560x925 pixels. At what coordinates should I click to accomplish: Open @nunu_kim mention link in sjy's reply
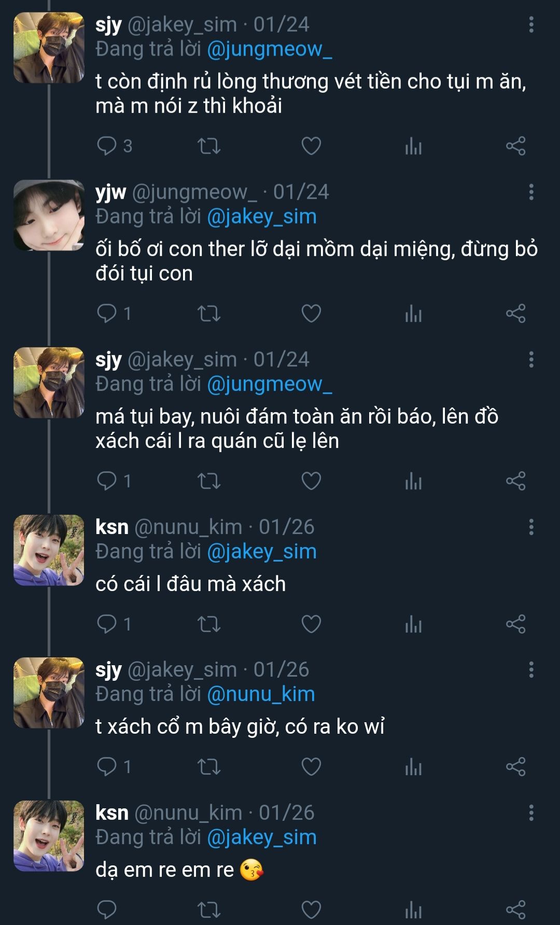[261, 694]
